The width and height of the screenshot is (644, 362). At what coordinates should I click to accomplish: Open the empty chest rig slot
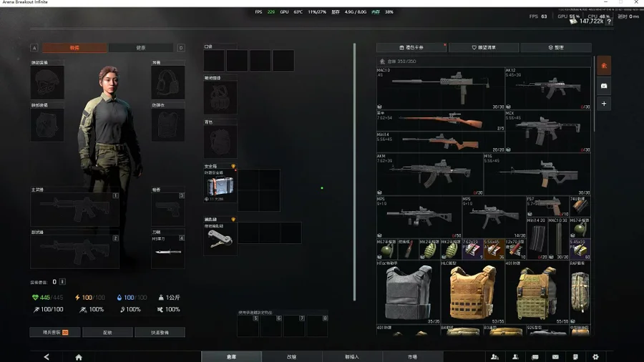pyautogui.click(x=220, y=98)
